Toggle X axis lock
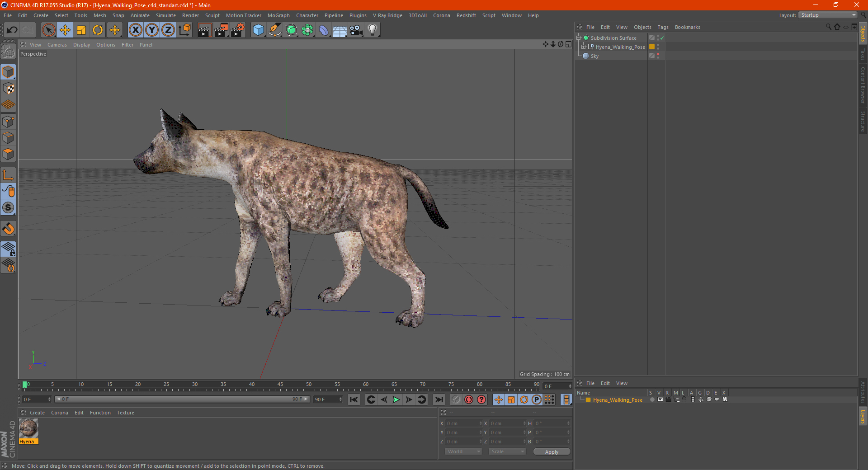The image size is (868, 470). pos(135,30)
